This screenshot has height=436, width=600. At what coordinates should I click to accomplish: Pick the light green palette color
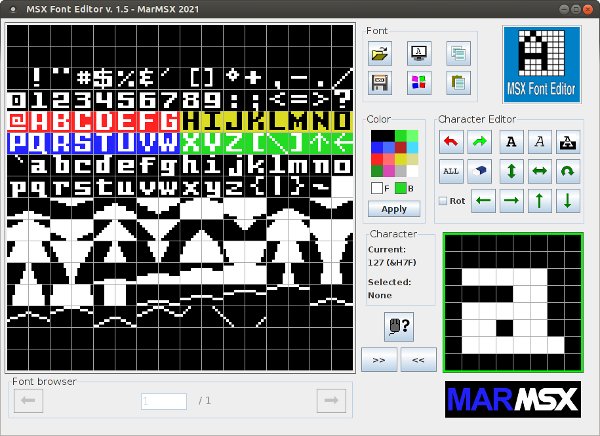pos(412,136)
